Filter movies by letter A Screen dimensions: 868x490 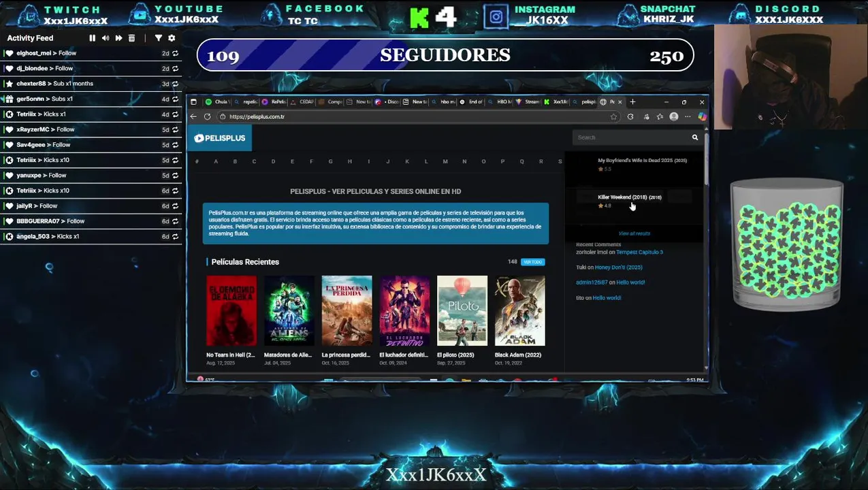(216, 161)
